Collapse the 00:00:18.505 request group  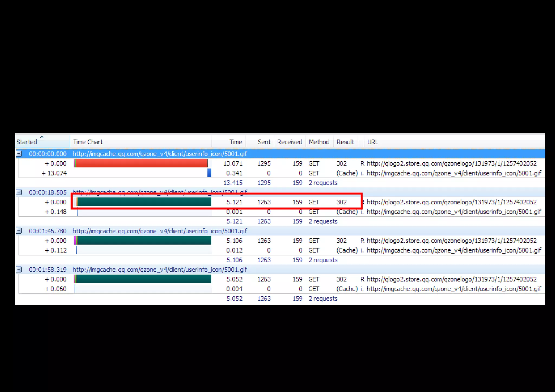pyautogui.click(x=19, y=192)
